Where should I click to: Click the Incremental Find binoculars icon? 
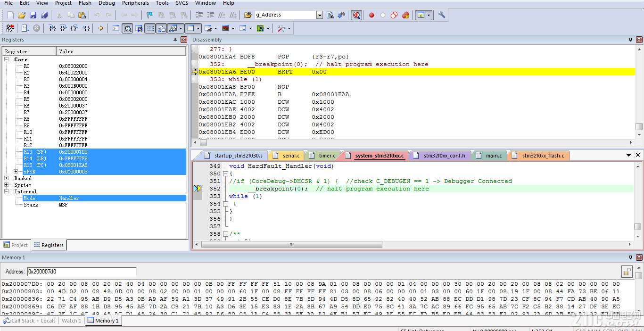click(341, 15)
